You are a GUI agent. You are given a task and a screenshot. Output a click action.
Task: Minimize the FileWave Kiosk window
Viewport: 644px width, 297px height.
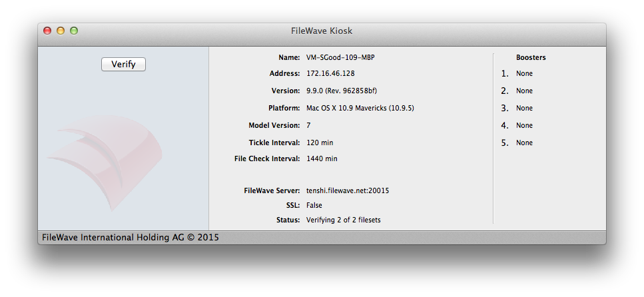tap(61, 31)
